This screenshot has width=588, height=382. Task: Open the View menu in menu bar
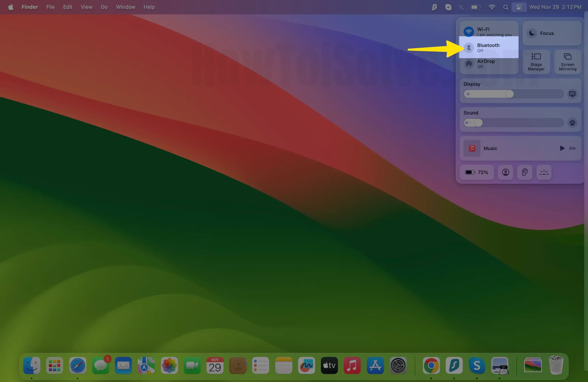[x=86, y=7]
